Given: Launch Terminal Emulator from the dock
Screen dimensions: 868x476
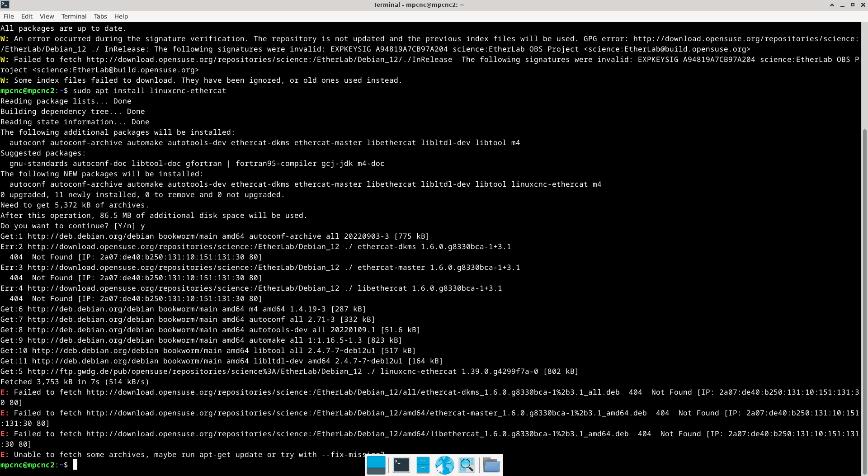Looking at the screenshot, I should point(401,465).
